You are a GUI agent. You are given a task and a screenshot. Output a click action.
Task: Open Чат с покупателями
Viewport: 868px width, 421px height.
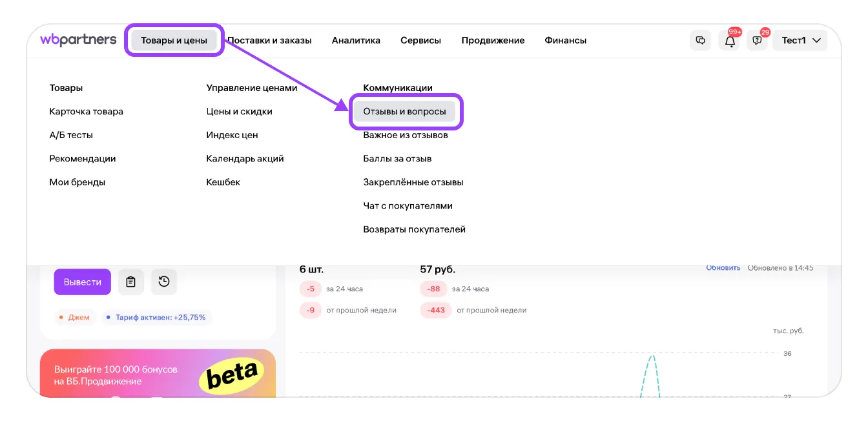tap(408, 206)
